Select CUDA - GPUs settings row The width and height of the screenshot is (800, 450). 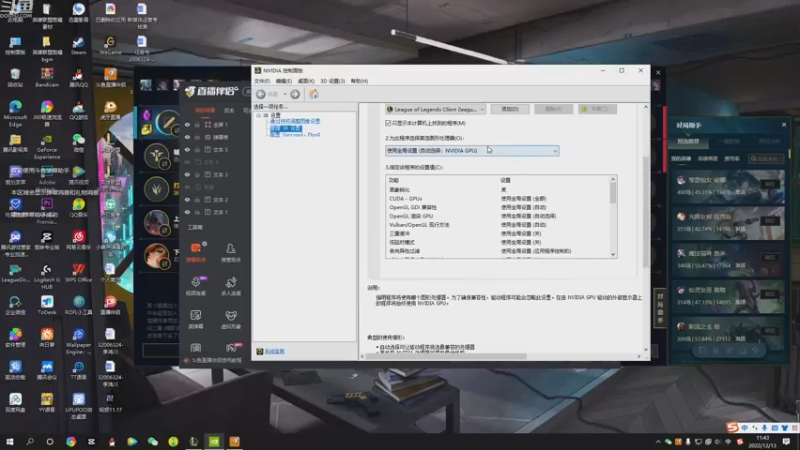[497, 198]
